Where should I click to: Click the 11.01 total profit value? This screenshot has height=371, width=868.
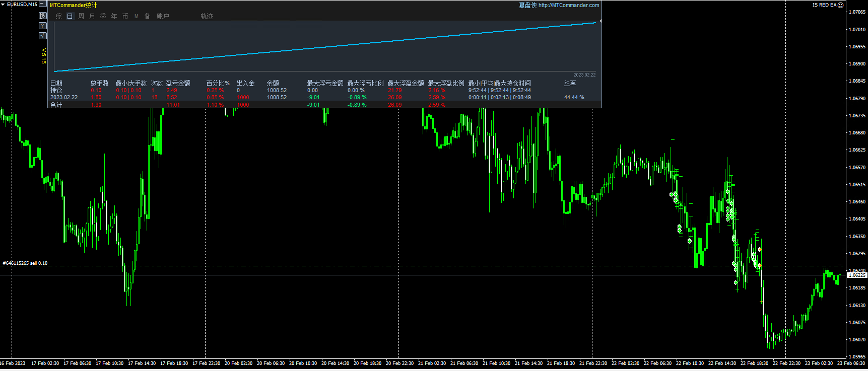coord(173,105)
